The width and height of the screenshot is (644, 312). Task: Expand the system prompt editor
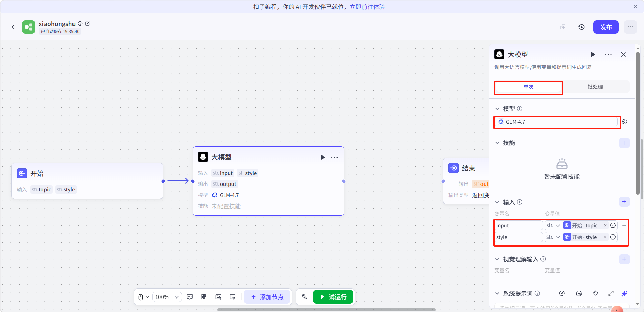(x=611, y=293)
